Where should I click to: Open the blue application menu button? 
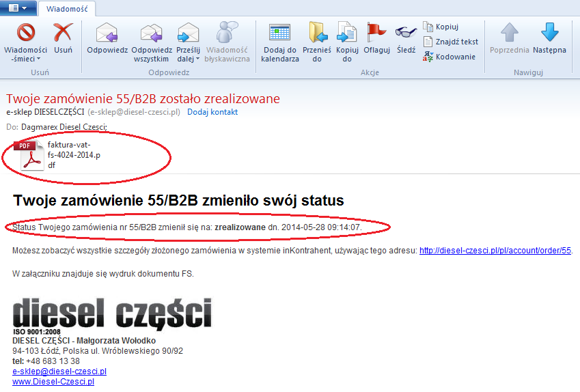pyautogui.click(x=18, y=8)
